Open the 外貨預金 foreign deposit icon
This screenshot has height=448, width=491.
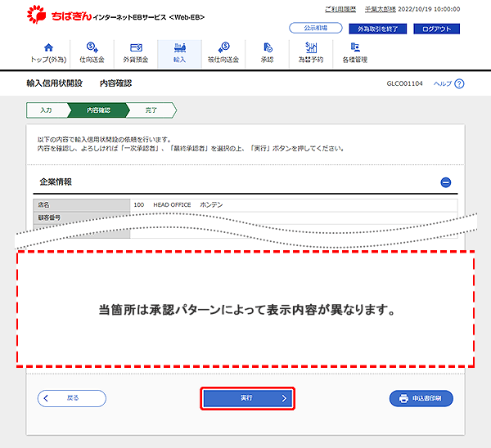[136, 47]
